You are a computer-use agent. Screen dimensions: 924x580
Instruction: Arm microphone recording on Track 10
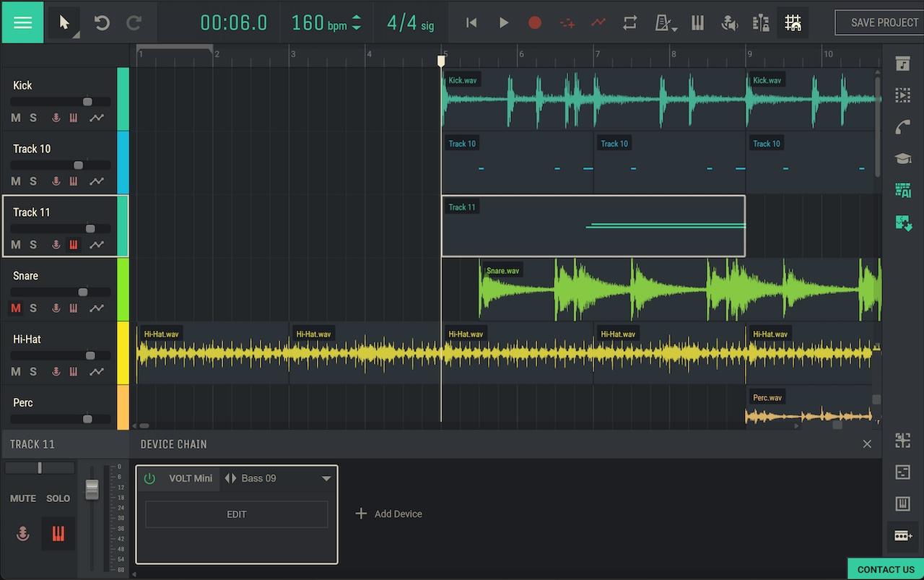point(56,181)
